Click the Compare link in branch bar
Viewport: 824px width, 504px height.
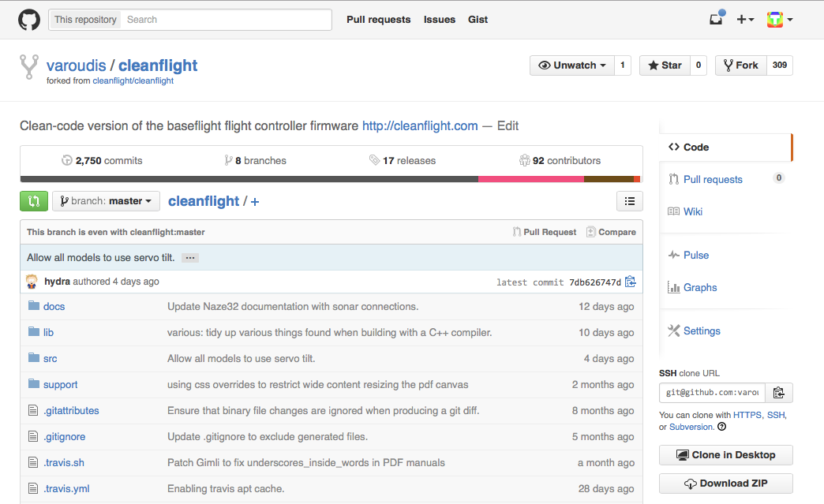coord(611,232)
